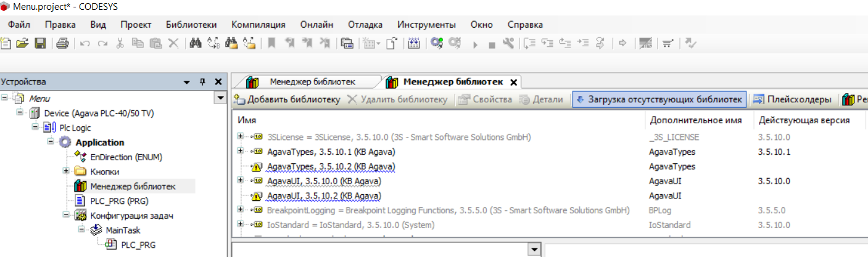Expand the AgavaTypes 3.5.10.1 library row
Screen dimensions: 868x257
[x=240, y=151]
